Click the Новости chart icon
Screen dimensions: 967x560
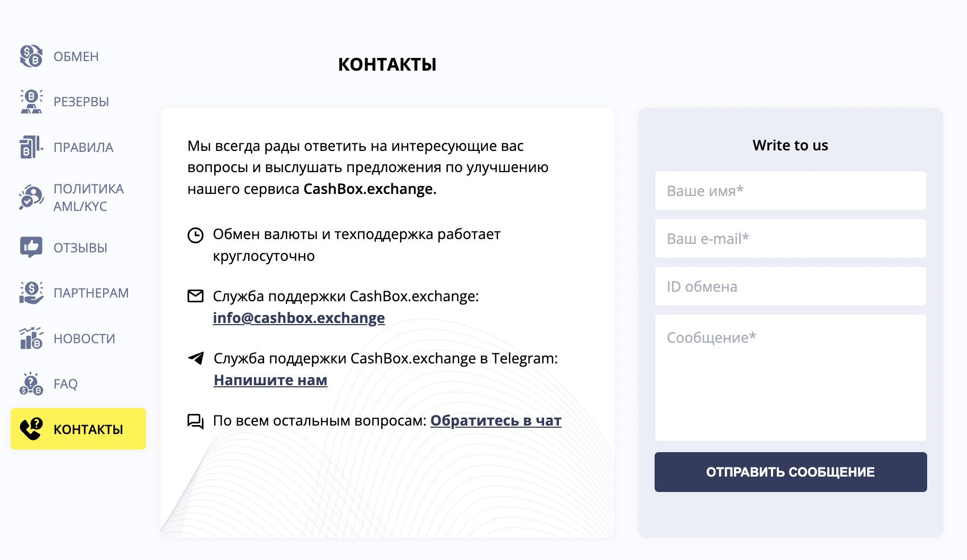coord(31,338)
